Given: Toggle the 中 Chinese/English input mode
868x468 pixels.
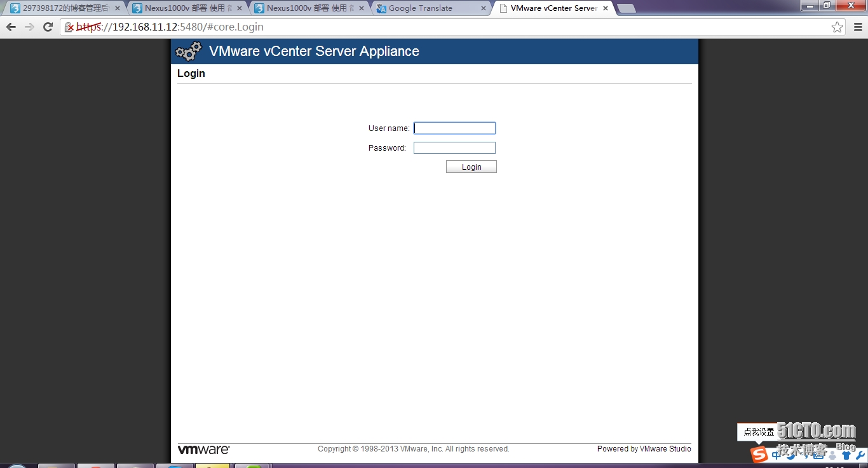Looking at the screenshot, I should coord(776,455).
